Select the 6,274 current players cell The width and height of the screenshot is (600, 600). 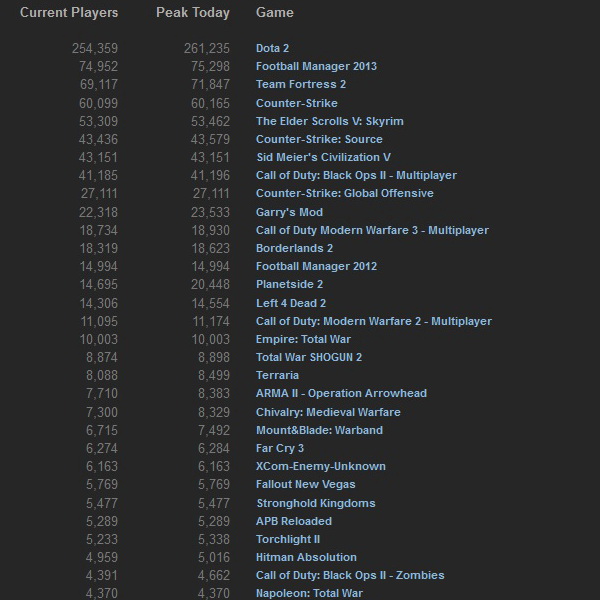point(102,448)
